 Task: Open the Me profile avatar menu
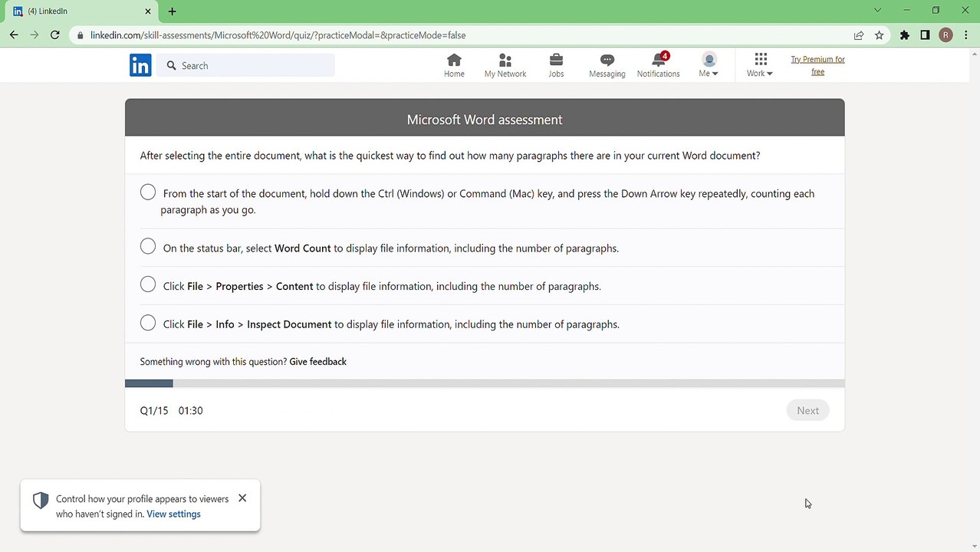pos(709,65)
